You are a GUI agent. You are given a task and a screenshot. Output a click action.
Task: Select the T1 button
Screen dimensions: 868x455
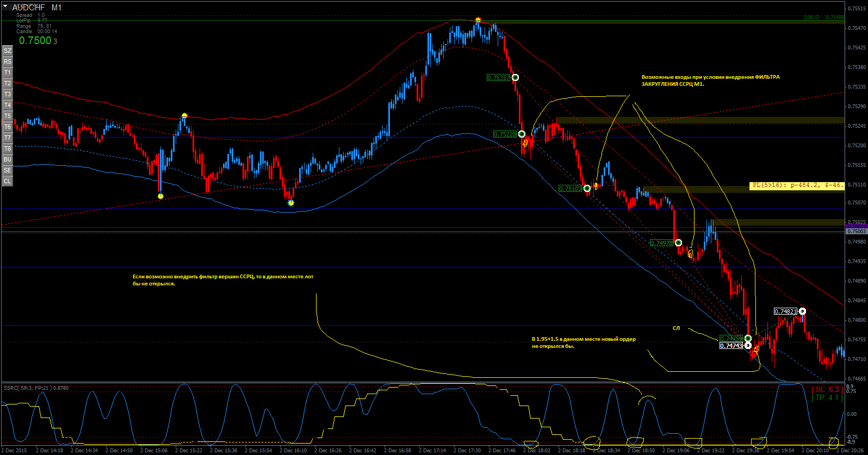tap(8, 72)
